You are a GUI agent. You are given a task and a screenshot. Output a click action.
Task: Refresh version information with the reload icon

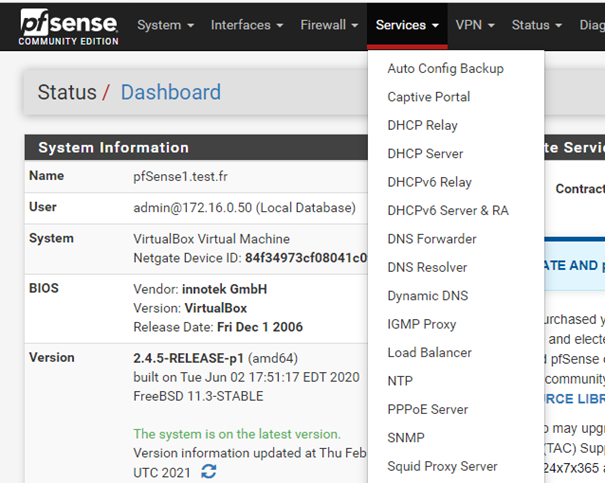(209, 471)
